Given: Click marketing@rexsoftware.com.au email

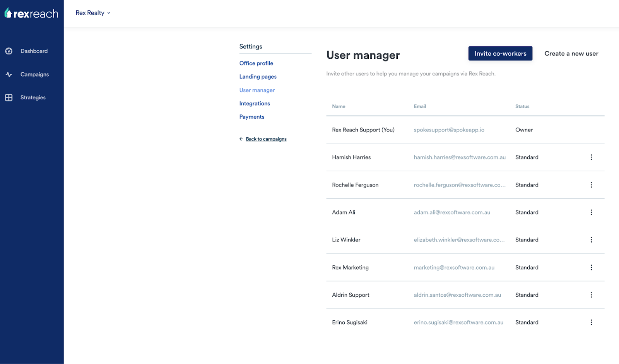Looking at the screenshot, I should click(x=454, y=267).
